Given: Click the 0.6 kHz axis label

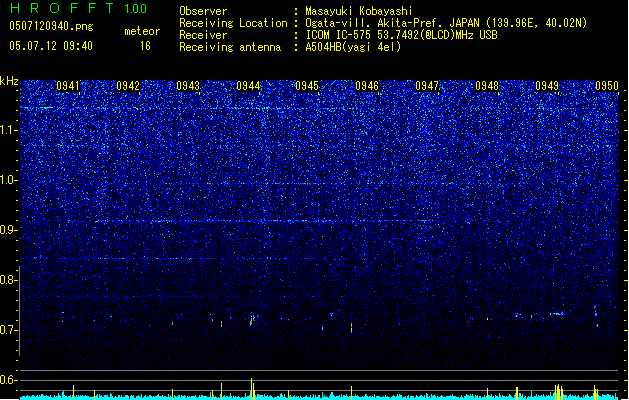Looking at the screenshot, I should point(9,380).
